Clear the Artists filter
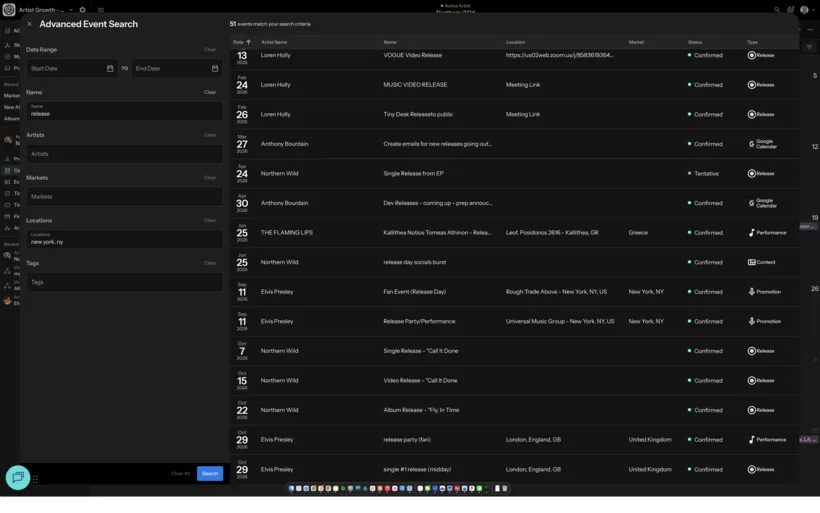This screenshot has height=513, width=820. (210, 135)
